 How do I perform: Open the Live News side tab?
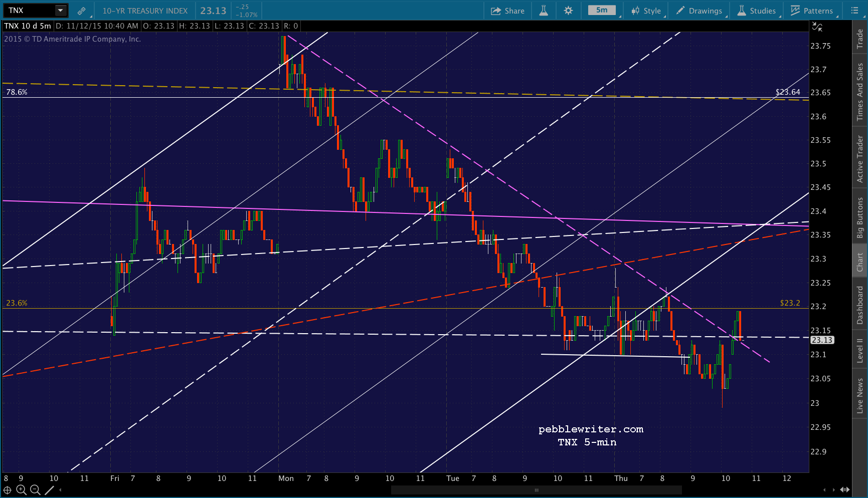click(x=860, y=396)
